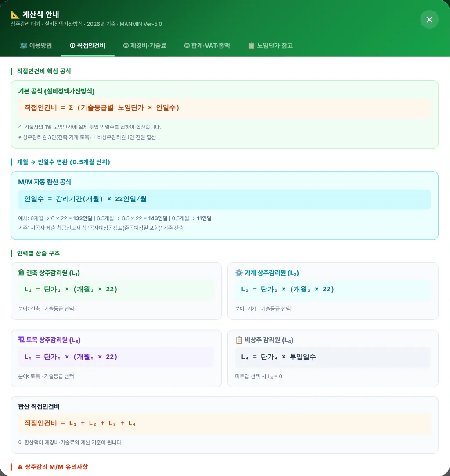Click the 인력별 산출 구조 heading

[x=38, y=253]
